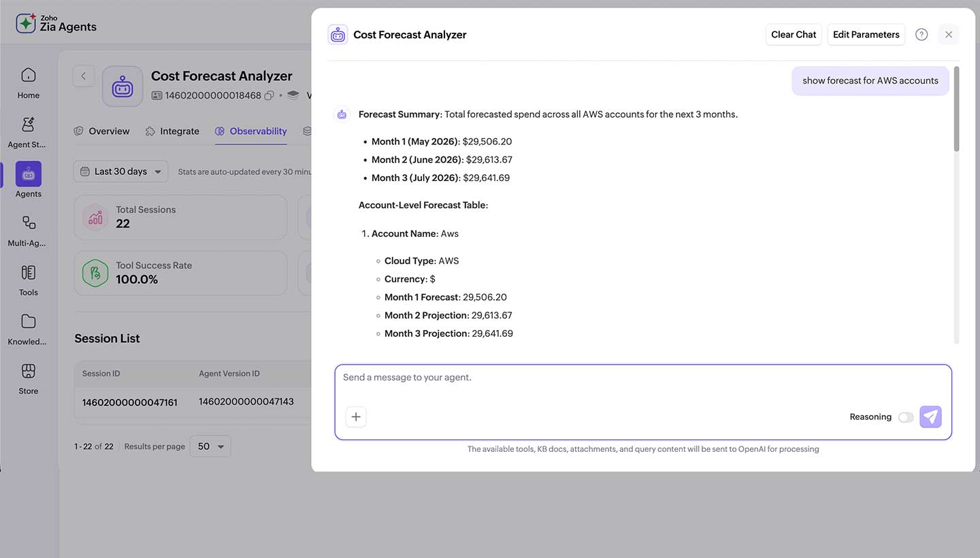
Task: Click the Edit Parameters button
Action: (866, 35)
